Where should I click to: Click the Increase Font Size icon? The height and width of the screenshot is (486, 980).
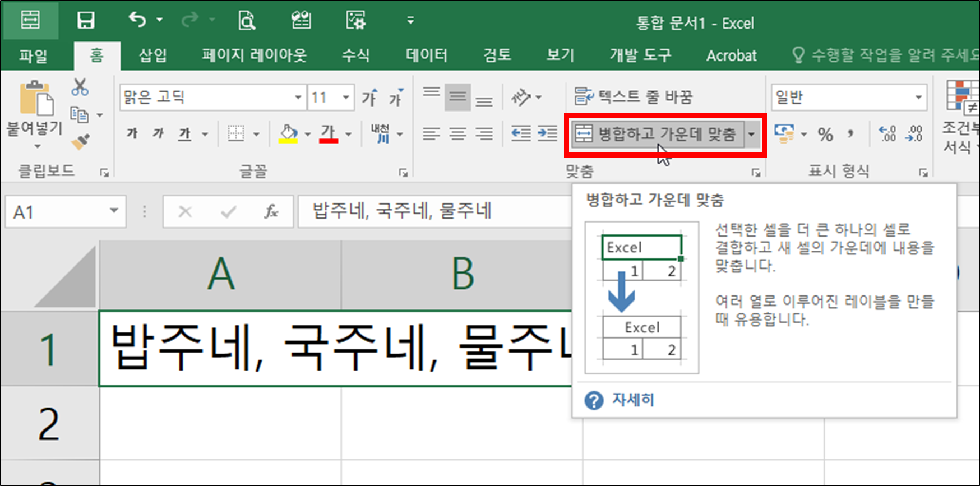(369, 98)
